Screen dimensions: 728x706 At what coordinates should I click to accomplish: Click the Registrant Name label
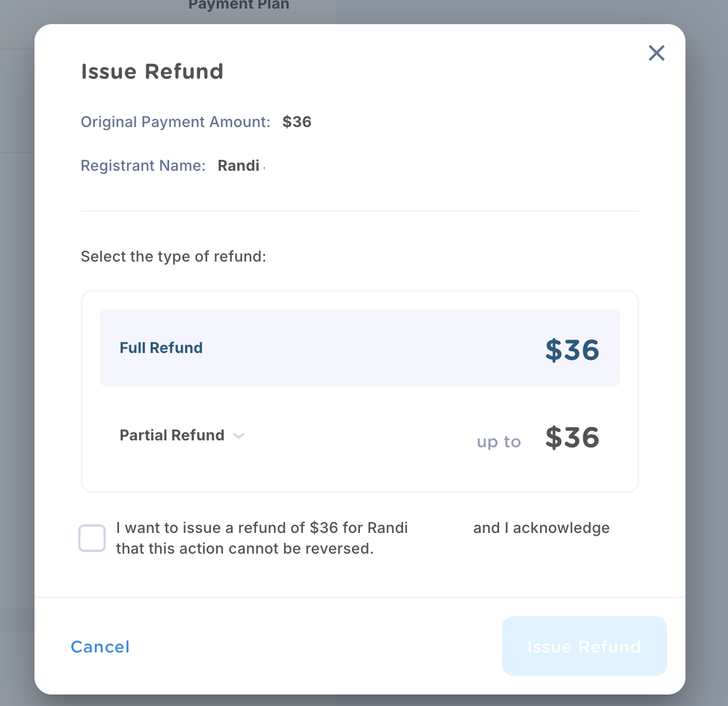point(143,166)
